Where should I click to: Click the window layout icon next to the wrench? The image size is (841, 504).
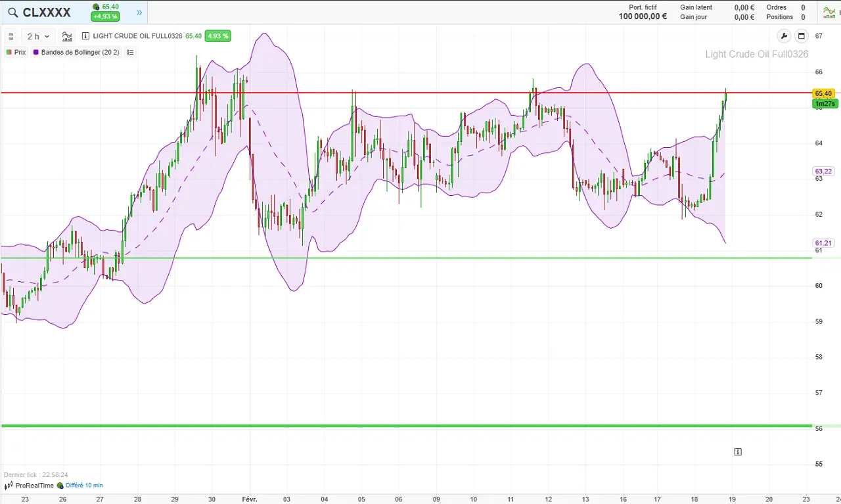point(801,36)
